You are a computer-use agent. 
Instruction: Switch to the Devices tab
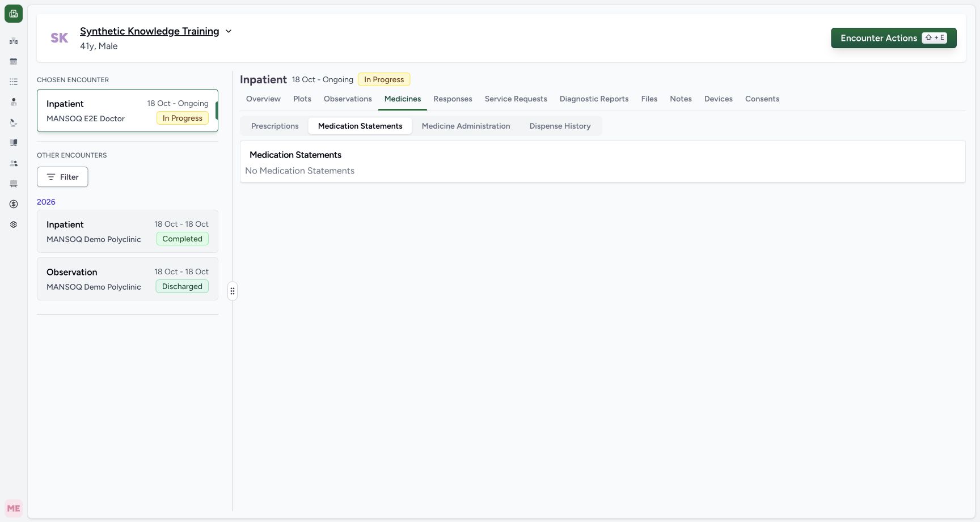(719, 99)
